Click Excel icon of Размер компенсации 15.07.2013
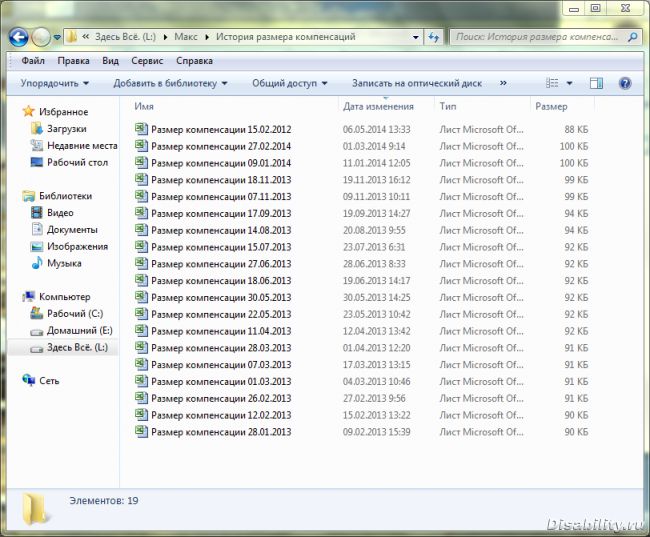The width and height of the screenshot is (650, 537). [x=141, y=246]
